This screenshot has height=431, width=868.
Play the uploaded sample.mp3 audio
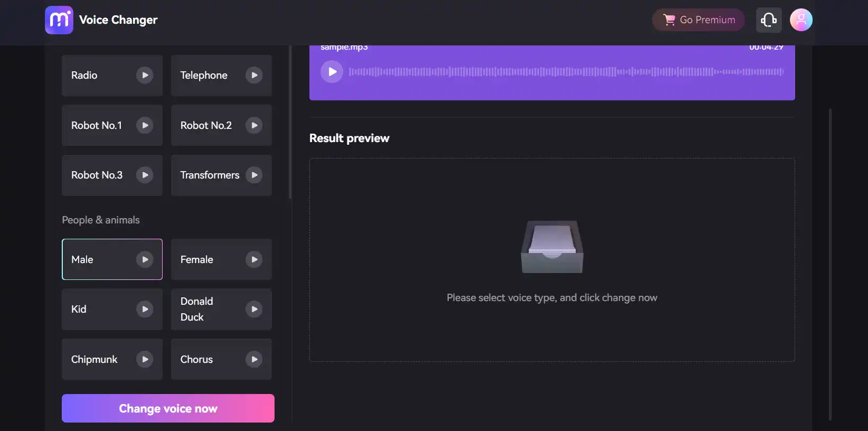pos(332,72)
